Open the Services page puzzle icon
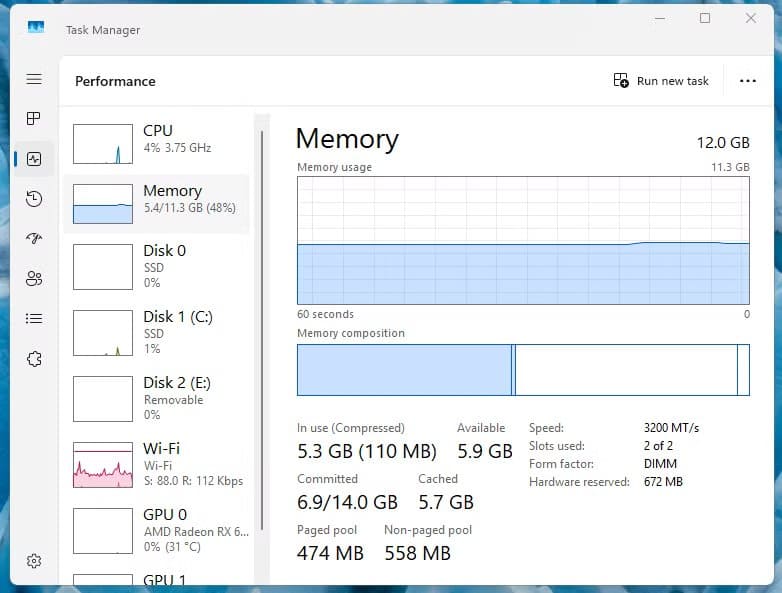 point(34,359)
